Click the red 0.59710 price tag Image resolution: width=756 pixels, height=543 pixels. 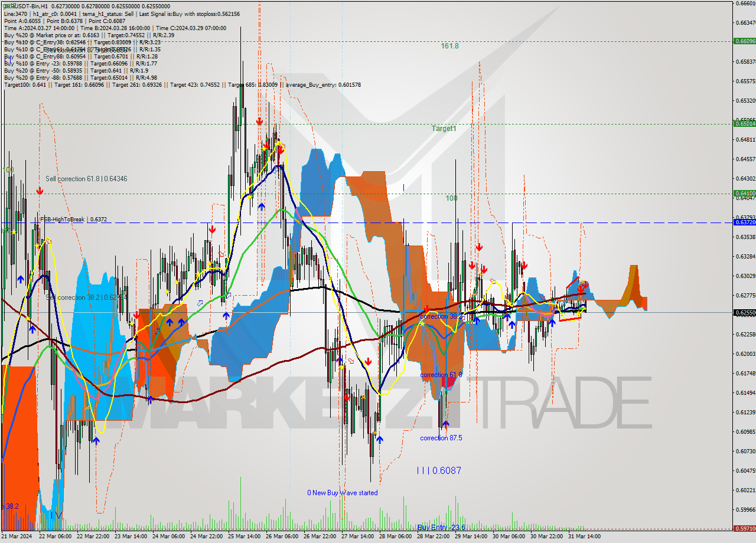(x=744, y=529)
